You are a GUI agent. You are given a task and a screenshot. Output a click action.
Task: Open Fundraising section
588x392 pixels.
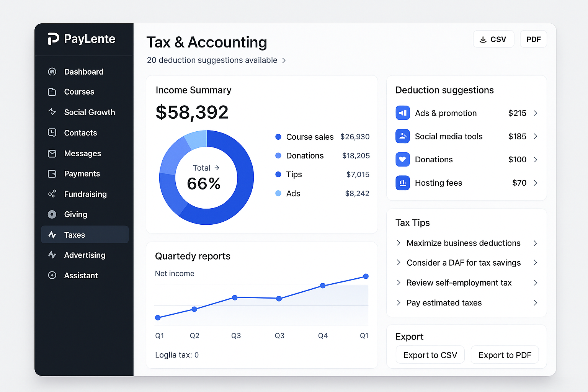click(x=85, y=194)
